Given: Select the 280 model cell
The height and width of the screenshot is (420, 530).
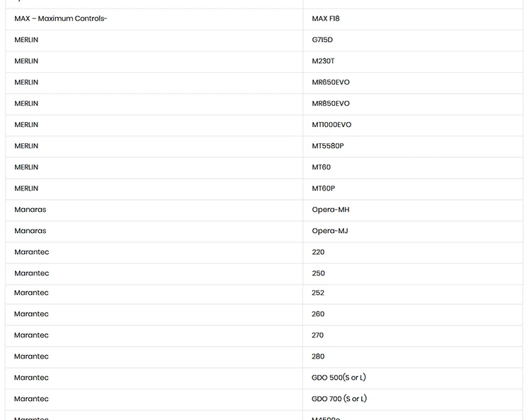Looking at the screenshot, I should [413, 357].
